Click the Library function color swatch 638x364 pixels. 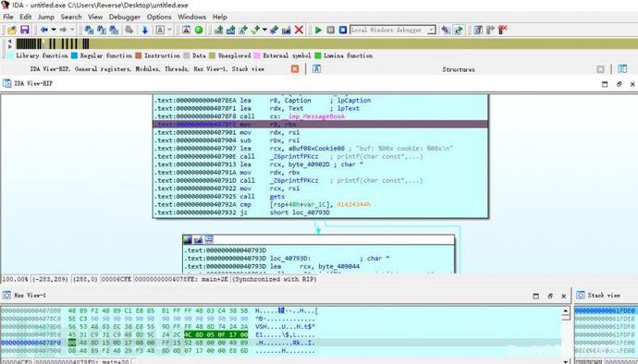(x=10, y=55)
